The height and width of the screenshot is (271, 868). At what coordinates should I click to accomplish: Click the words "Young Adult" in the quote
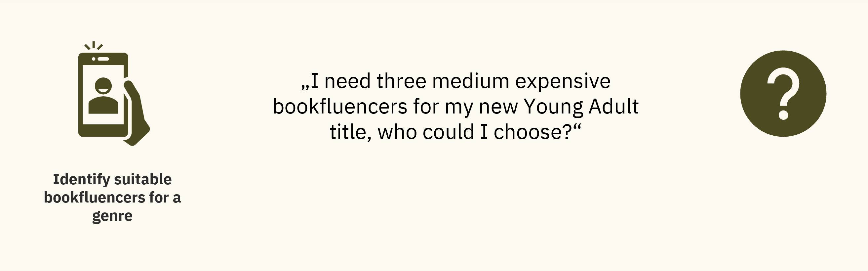point(581,106)
